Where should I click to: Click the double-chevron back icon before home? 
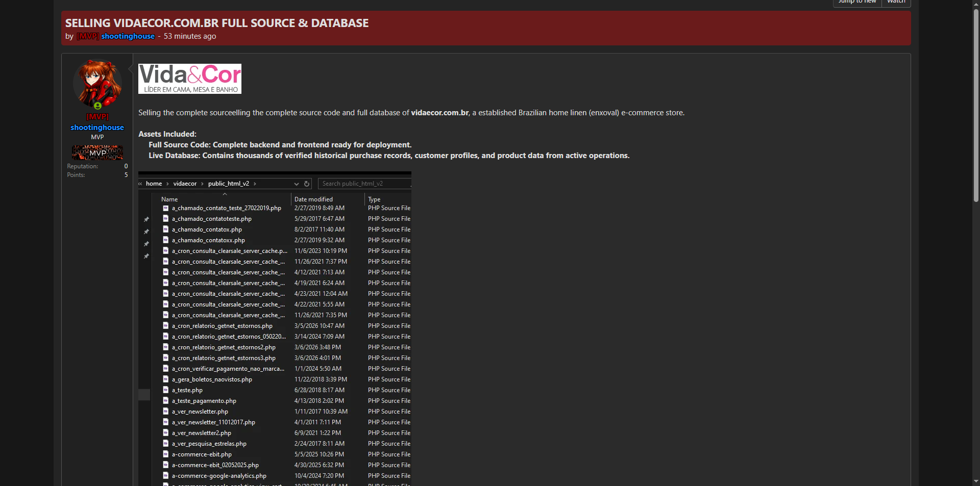click(x=140, y=184)
